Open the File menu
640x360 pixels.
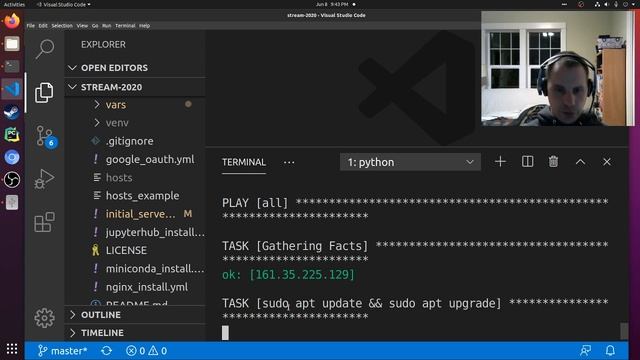click(31, 25)
